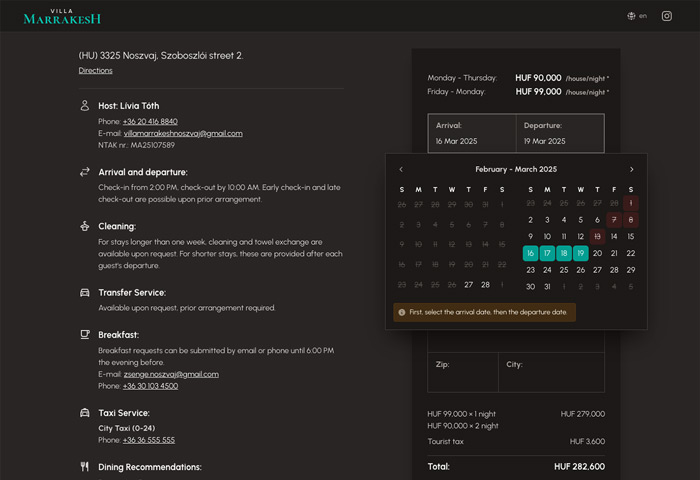The height and width of the screenshot is (480, 700).
Task: Open the en language selector
Action: coord(643,16)
